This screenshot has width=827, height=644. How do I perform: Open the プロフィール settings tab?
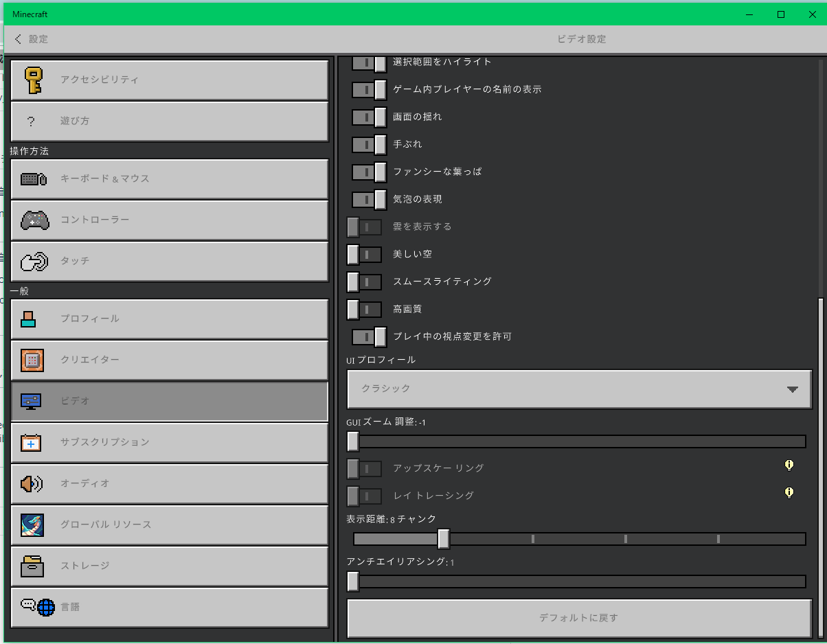169,319
